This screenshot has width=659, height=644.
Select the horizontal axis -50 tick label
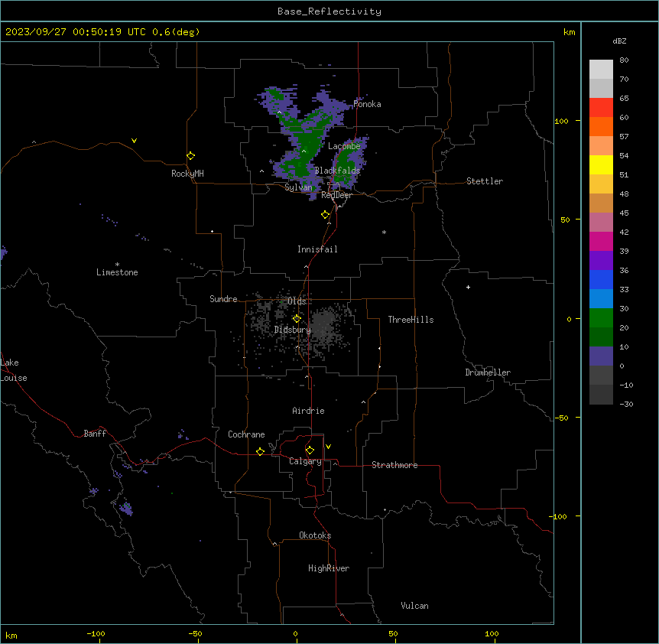(195, 633)
